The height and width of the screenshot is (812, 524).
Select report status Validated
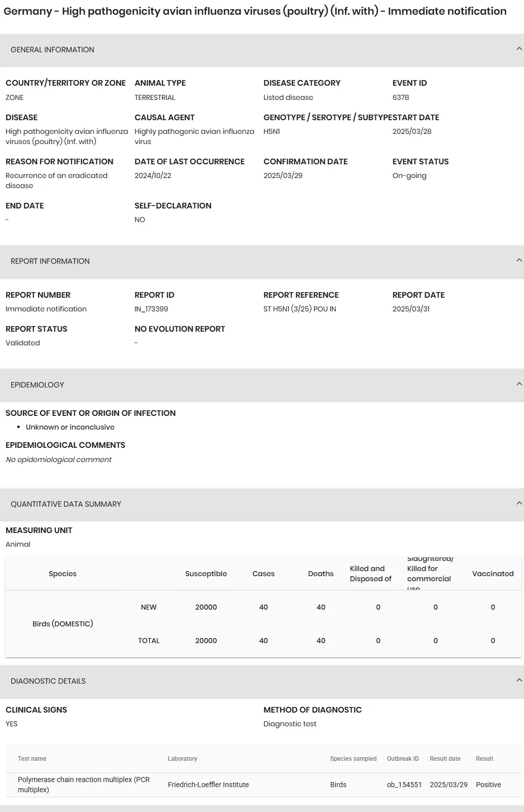pos(23,343)
